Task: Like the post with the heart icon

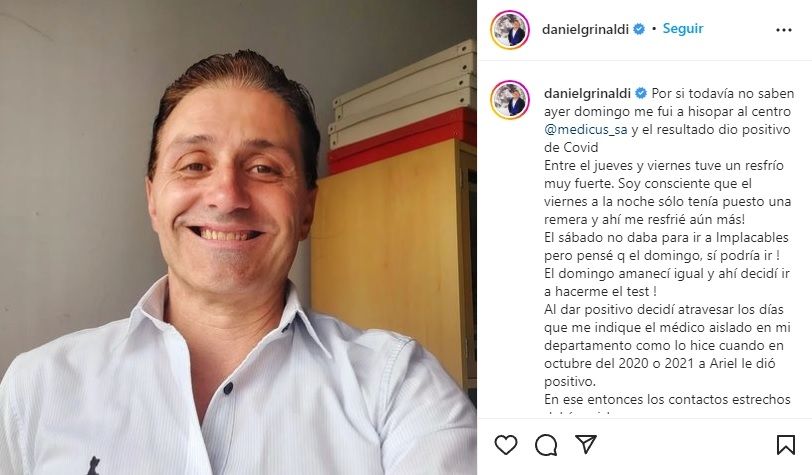Action: click(x=505, y=445)
